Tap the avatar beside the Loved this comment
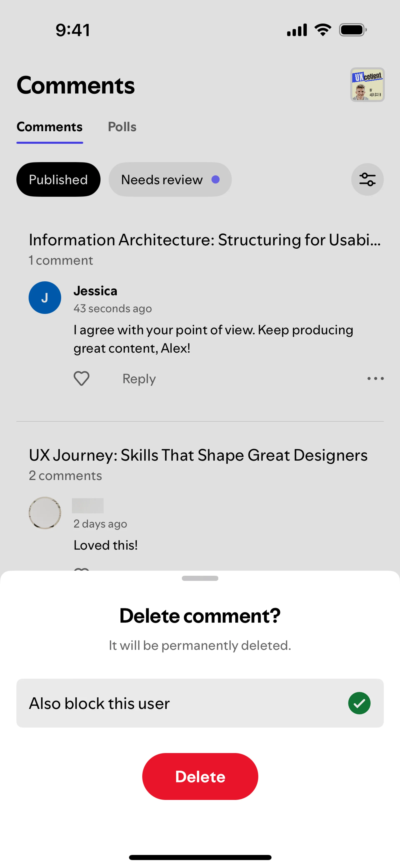Screen dimensions: 400x868 tap(45, 512)
